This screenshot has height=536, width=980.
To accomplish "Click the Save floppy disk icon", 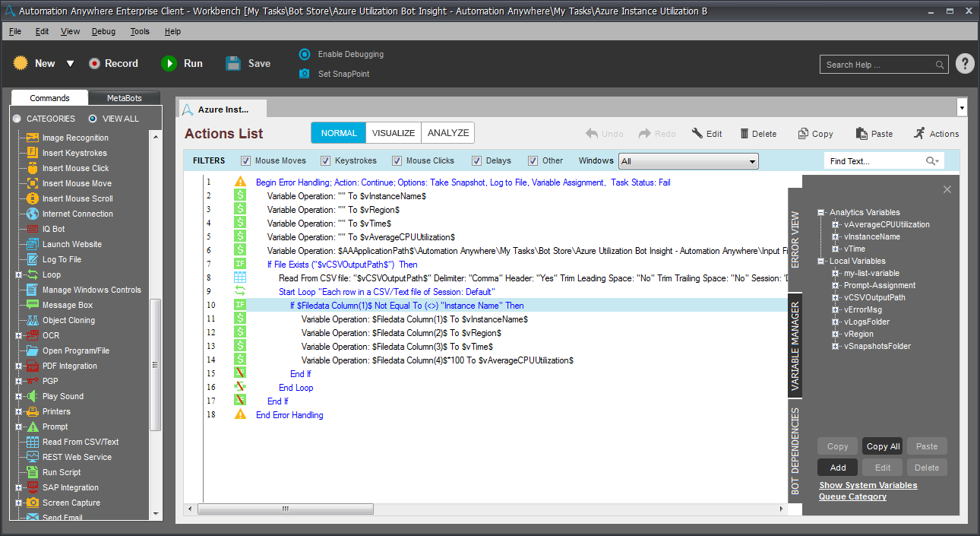I will [233, 64].
